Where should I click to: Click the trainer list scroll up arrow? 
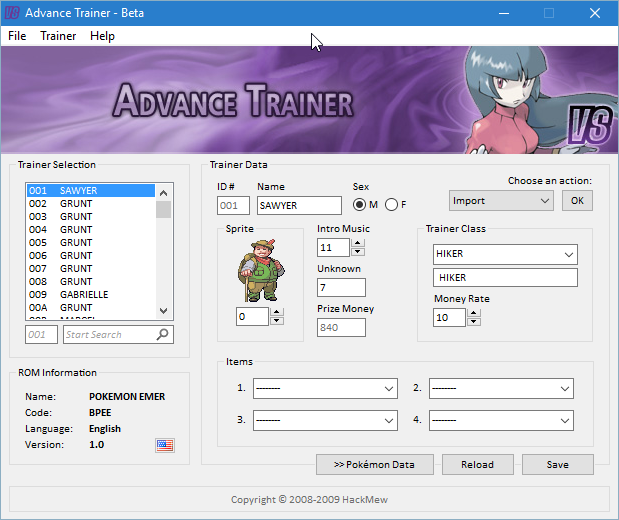(x=163, y=193)
